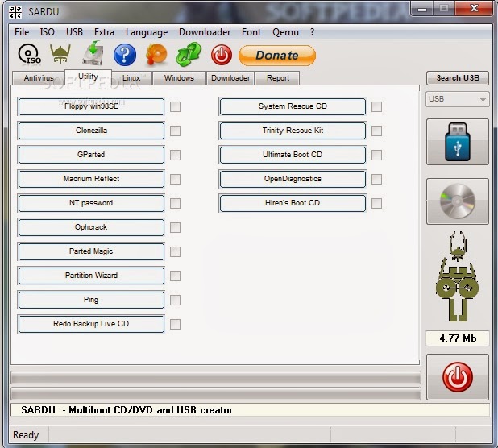Click the Floppy win98SE button
Image resolution: width=498 pixels, height=448 pixels.
pyautogui.click(x=91, y=106)
